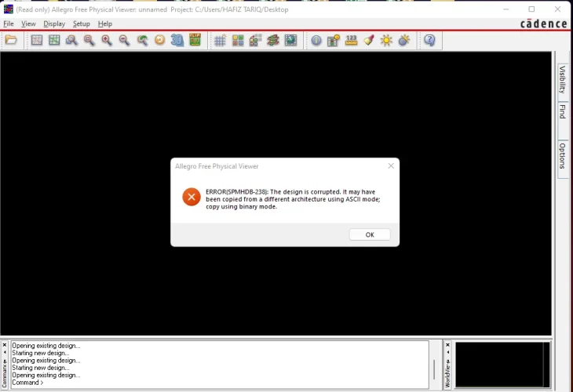
Task: Open the File menu
Action: (x=9, y=24)
